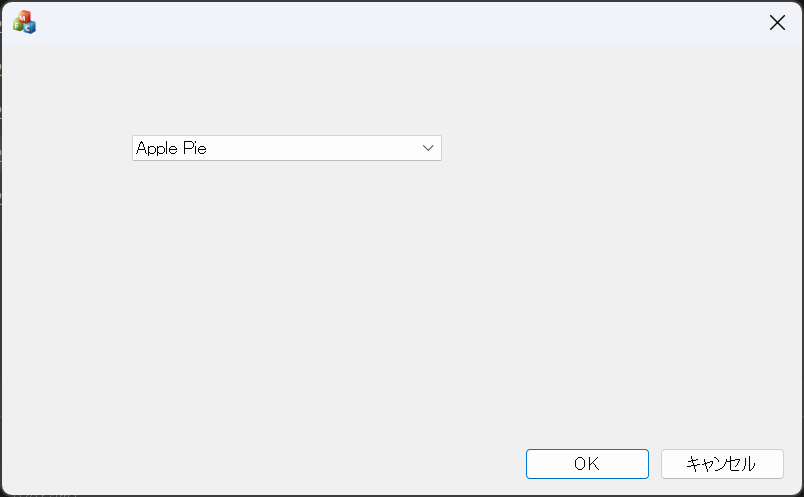Expand the Apple Pie combo box arrow
This screenshot has width=804, height=497.
click(x=428, y=148)
